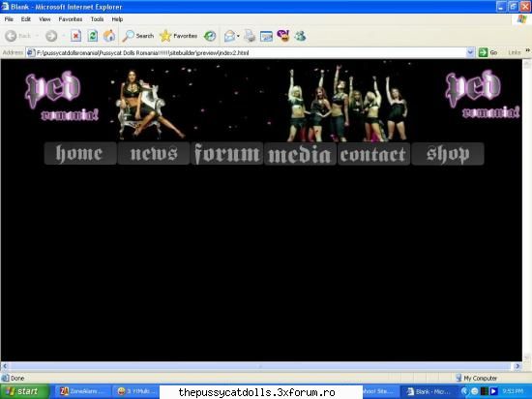Open the Mail envelope icon
532x399 pixels.
click(x=229, y=36)
